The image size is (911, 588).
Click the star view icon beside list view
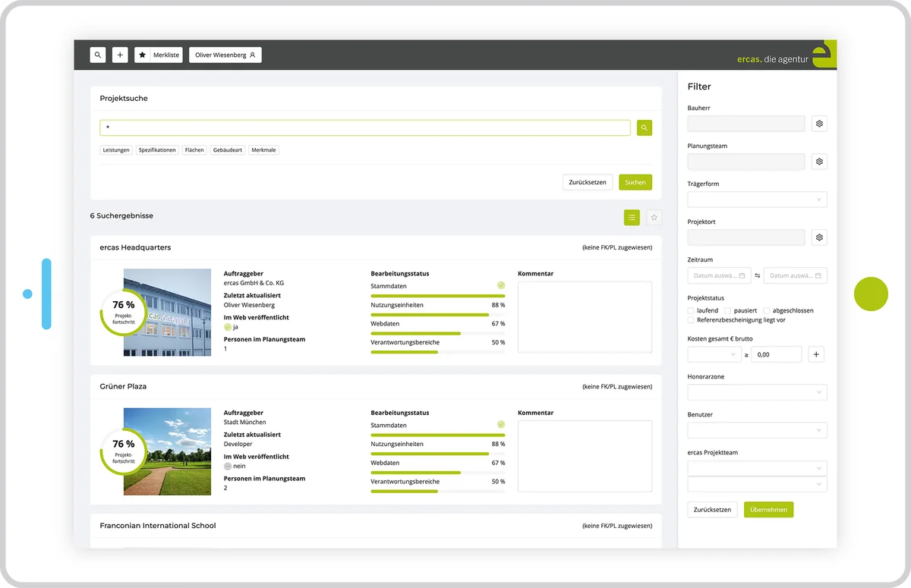point(654,217)
